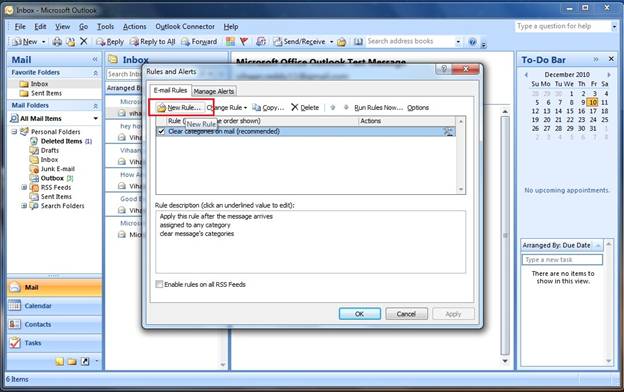Switch to the Contacts pane
This screenshot has height=392, width=624.
click(55, 324)
